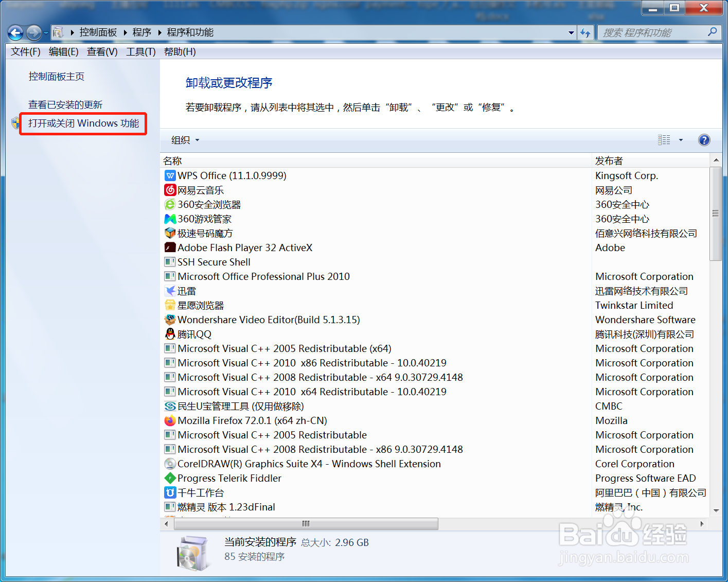The width and height of the screenshot is (728, 582).
Task: Click 打开或关闭 Windows 功能 link
Action: click(83, 124)
